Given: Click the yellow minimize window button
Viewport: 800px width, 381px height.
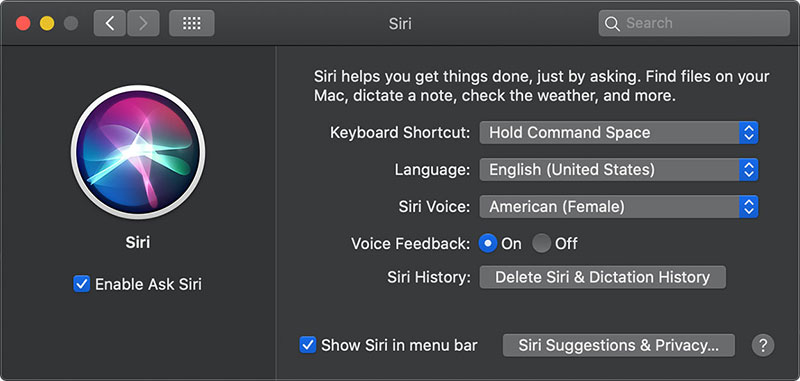Looking at the screenshot, I should (47, 23).
